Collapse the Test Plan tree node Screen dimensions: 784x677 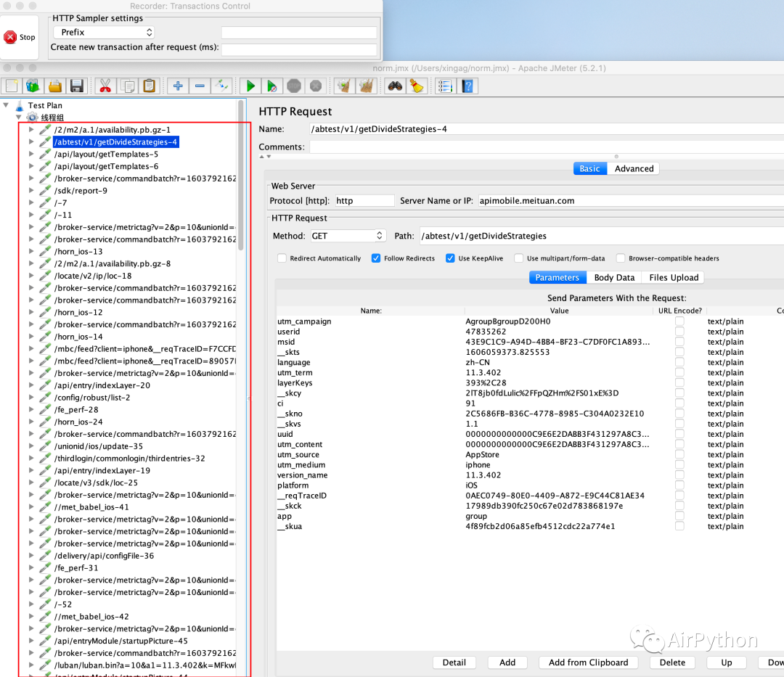pyautogui.click(x=6, y=105)
